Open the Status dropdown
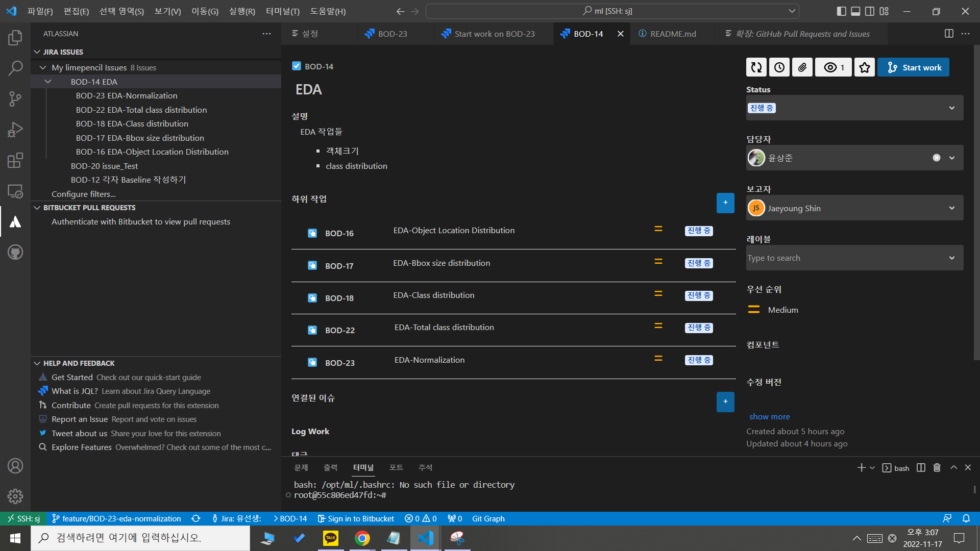 [854, 108]
